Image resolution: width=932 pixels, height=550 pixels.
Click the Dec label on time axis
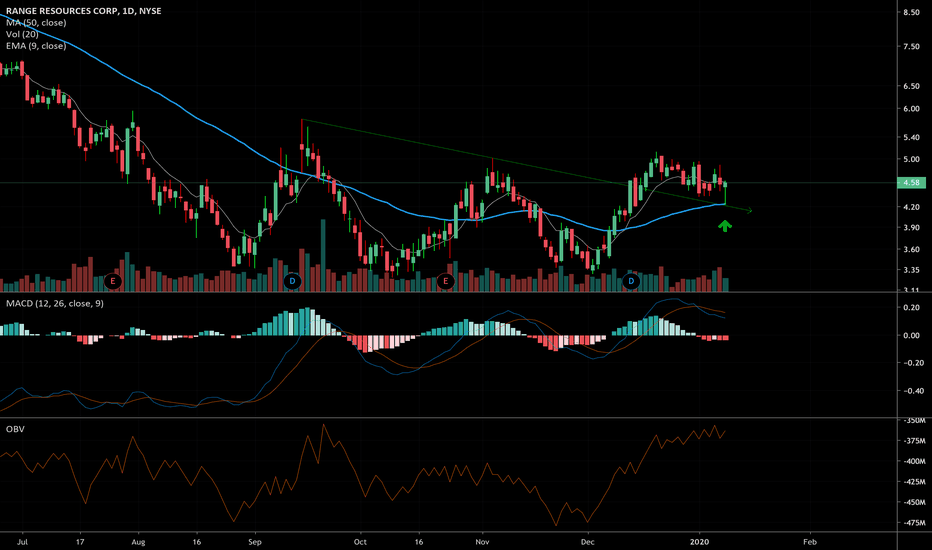coord(587,542)
